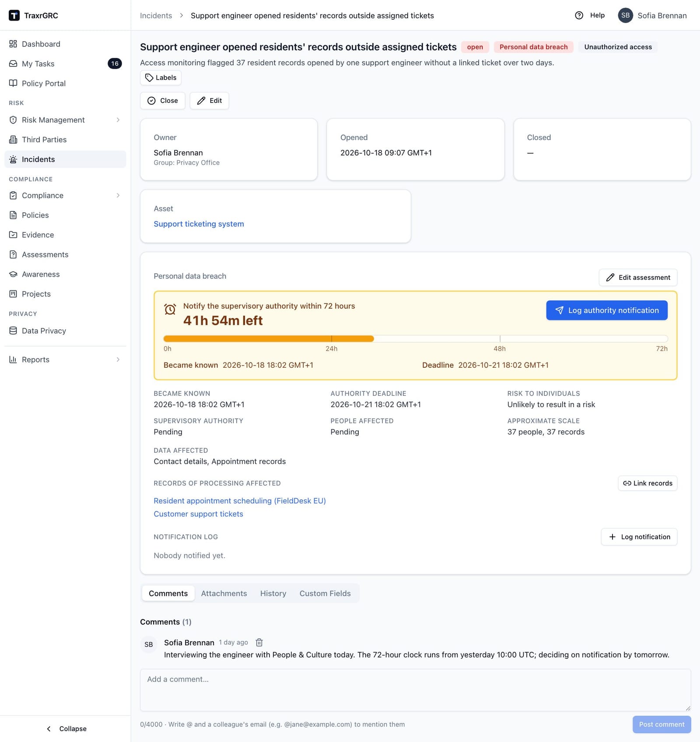This screenshot has height=742, width=700.
Task: Switch to the Attachments tab
Action: (224, 593)
